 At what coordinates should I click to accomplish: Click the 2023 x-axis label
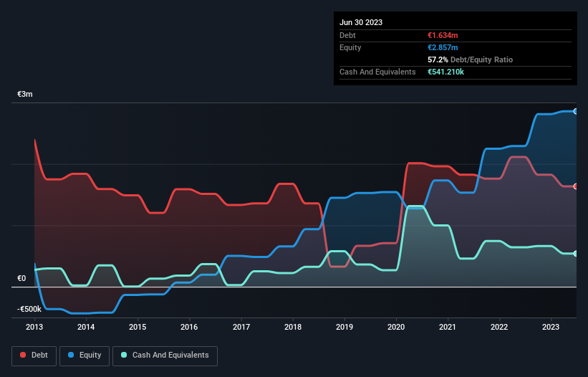[x=551, y=327]
